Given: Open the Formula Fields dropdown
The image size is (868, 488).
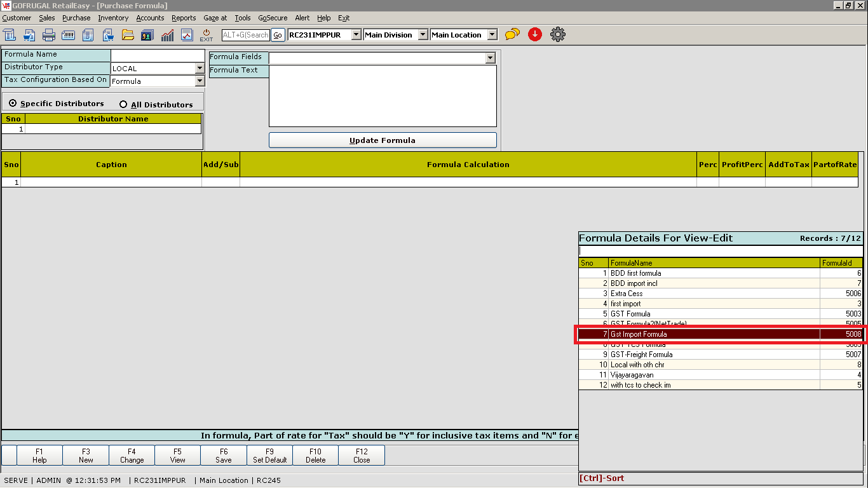Looking at the screenshot, I should click(x=490, y=58).
